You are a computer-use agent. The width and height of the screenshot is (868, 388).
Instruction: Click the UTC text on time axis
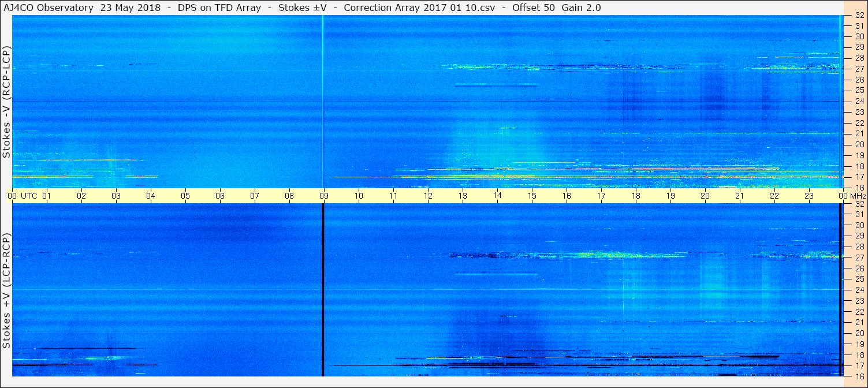pos(29,196)
